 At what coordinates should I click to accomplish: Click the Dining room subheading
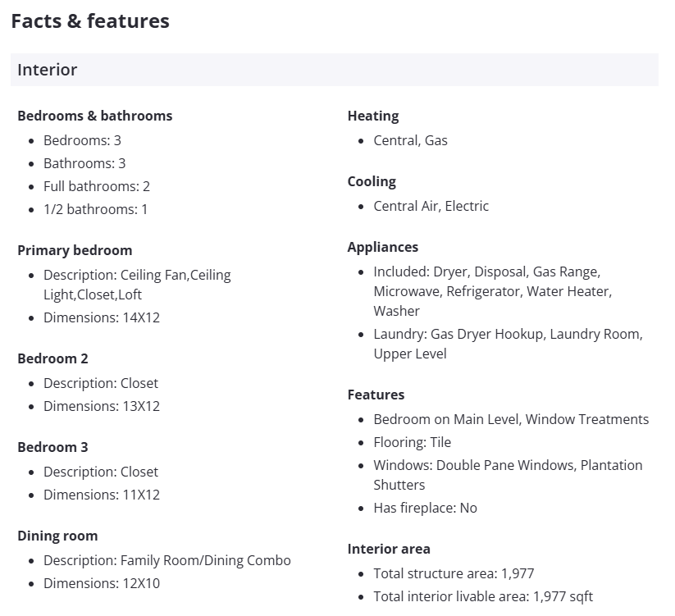pos(57,536)
